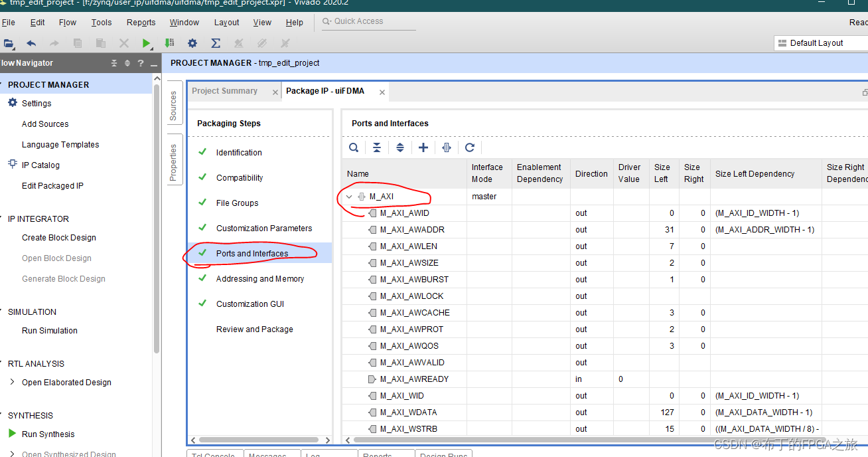Image resolution: width=868 pixels, height=457 pixels.
Task: Open the Flow menu
Action: tap(68, 22)
